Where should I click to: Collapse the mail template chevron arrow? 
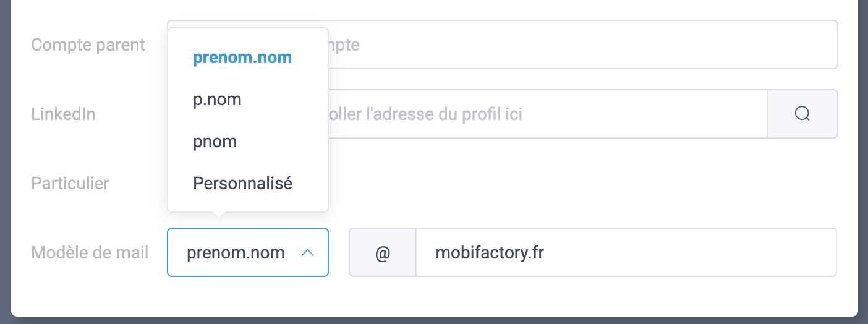[307, 253]
